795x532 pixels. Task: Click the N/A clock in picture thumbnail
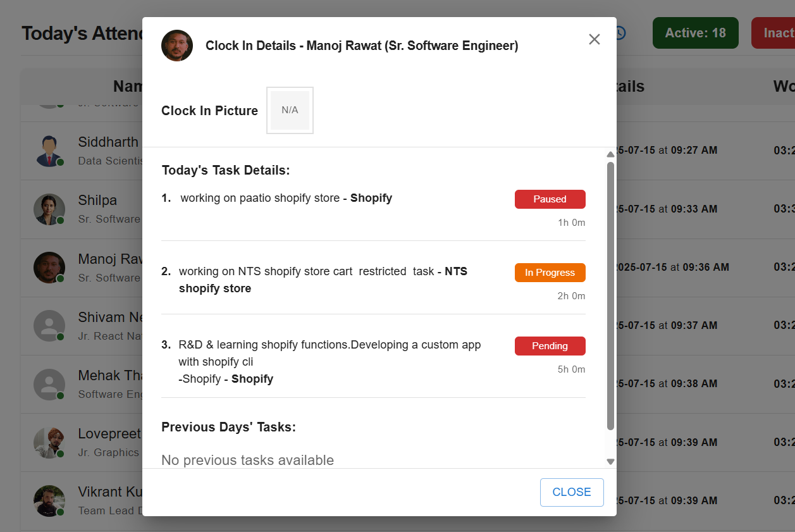[290, 110]
